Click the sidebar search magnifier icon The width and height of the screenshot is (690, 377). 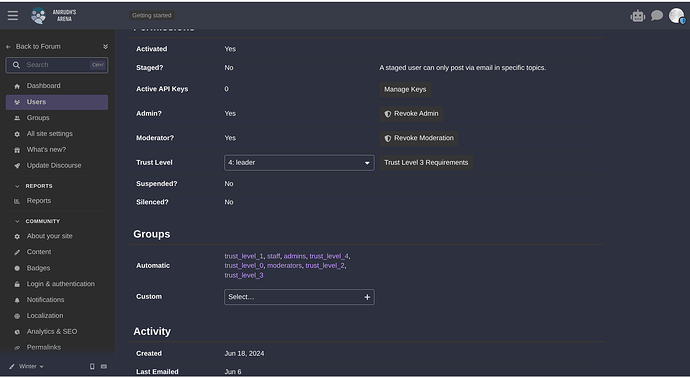[x=16, y=65]
